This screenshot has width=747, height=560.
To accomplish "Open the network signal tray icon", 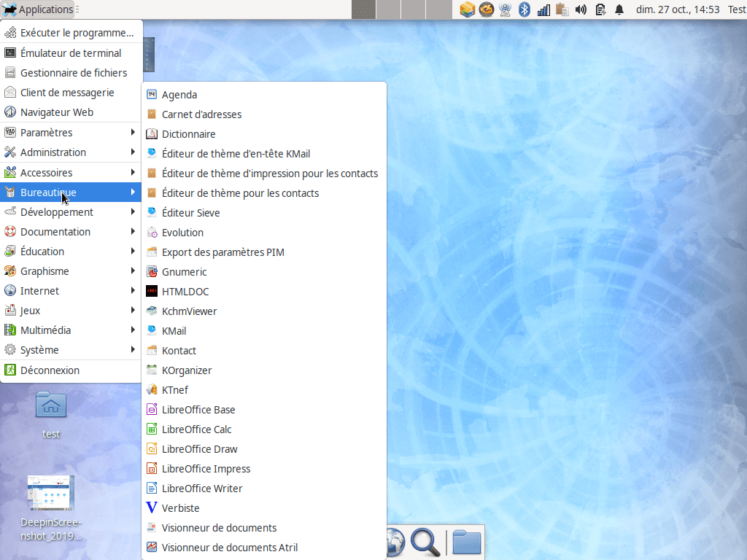I will point(543,9).
